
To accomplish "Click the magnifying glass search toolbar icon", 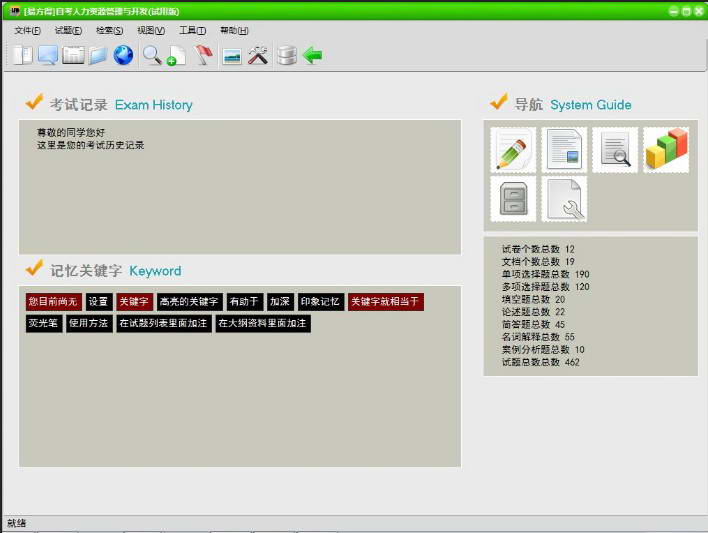I will (152, 56).
